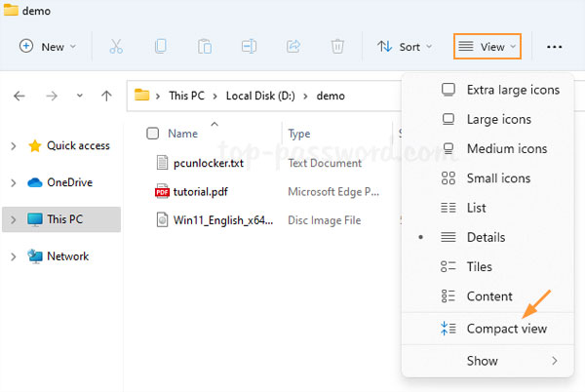Select the tutorial.pdf file
This screenshot has width=585, height=392.
click(200, 191)
